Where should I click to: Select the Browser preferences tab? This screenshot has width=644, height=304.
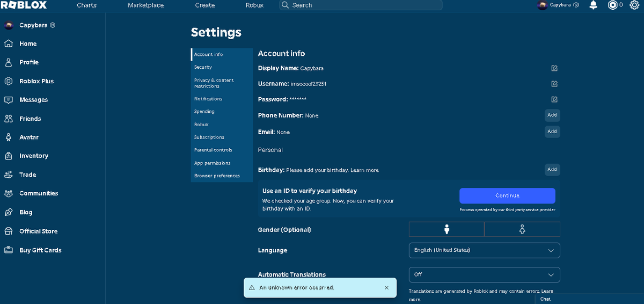222,176
